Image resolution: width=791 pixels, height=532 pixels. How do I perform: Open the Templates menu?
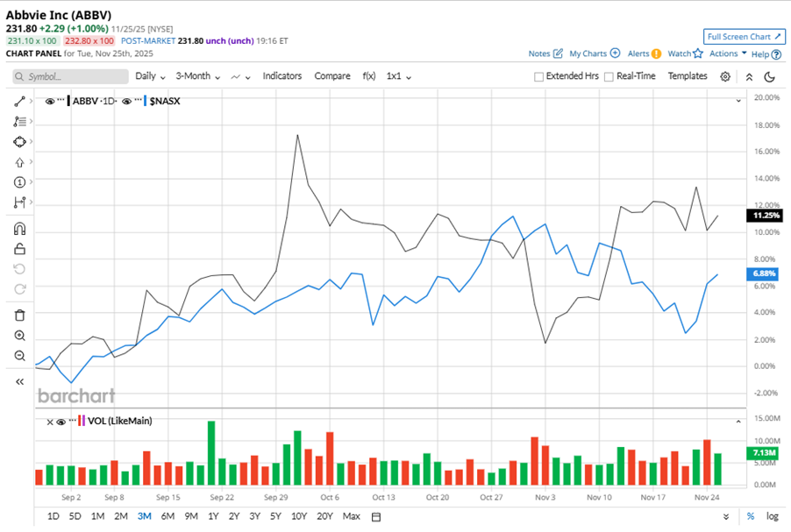click(x=687, y=76)
